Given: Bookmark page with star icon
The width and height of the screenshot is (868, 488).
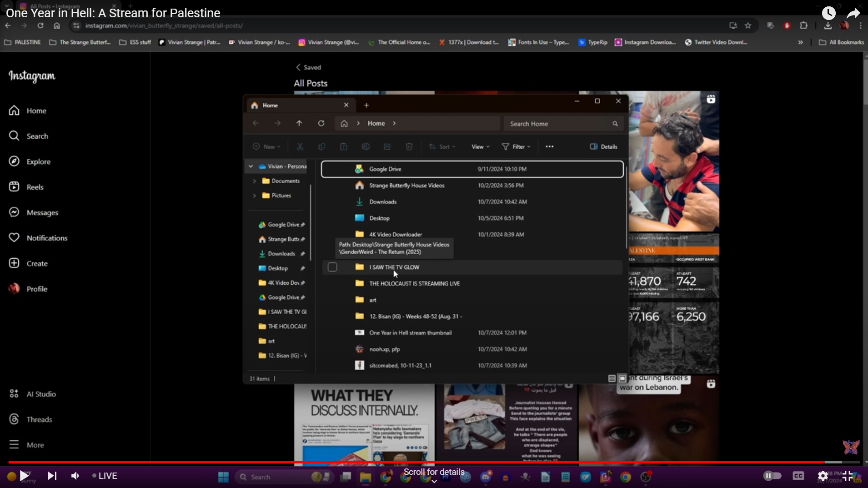Looking at the screenshot, I should (748, 25).
